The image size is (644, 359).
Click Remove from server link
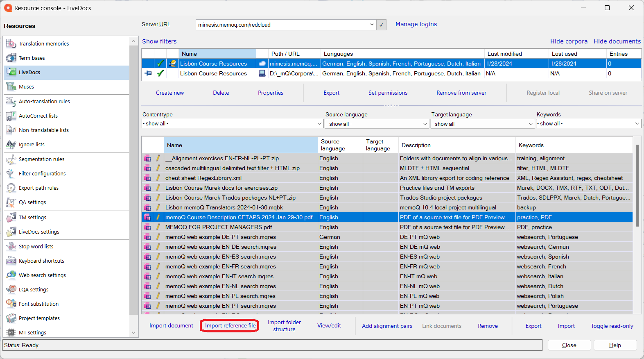tap(461, 93)
